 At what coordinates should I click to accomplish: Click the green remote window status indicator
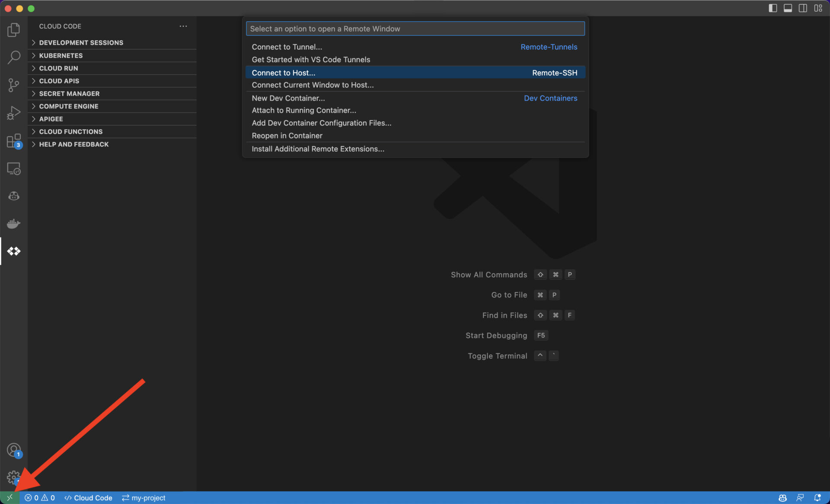point(10,498)
